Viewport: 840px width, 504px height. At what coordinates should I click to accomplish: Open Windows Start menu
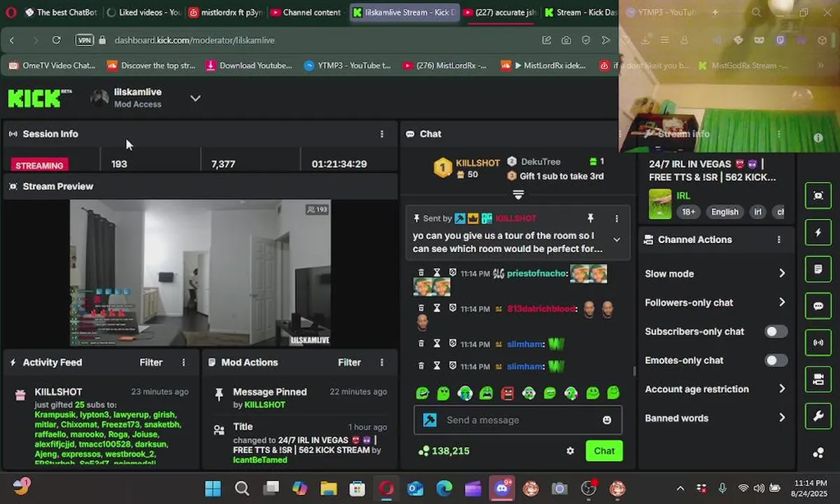point(213,488)
